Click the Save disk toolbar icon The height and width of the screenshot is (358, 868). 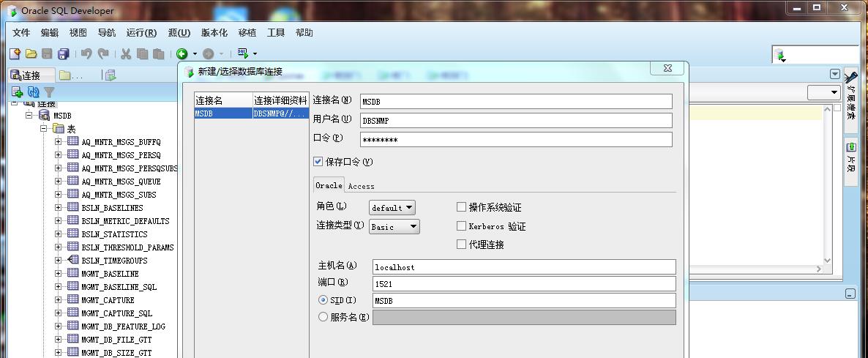(x=47, y=53)
